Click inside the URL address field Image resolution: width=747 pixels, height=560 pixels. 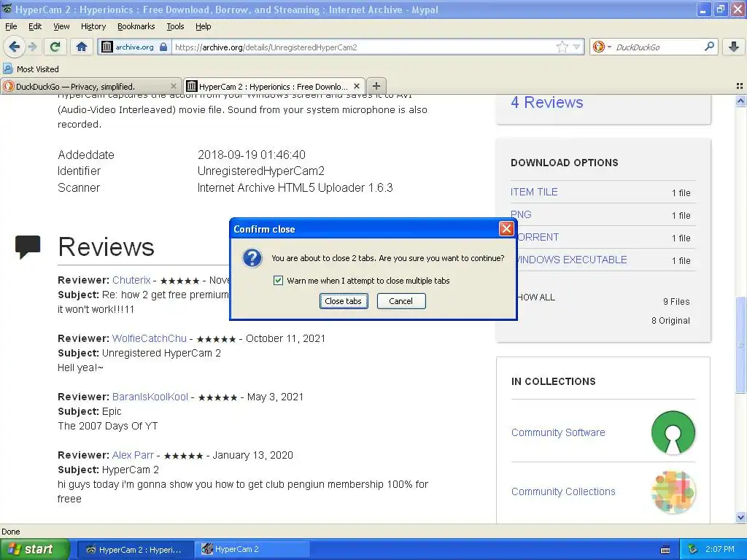(x=362, y=47)
